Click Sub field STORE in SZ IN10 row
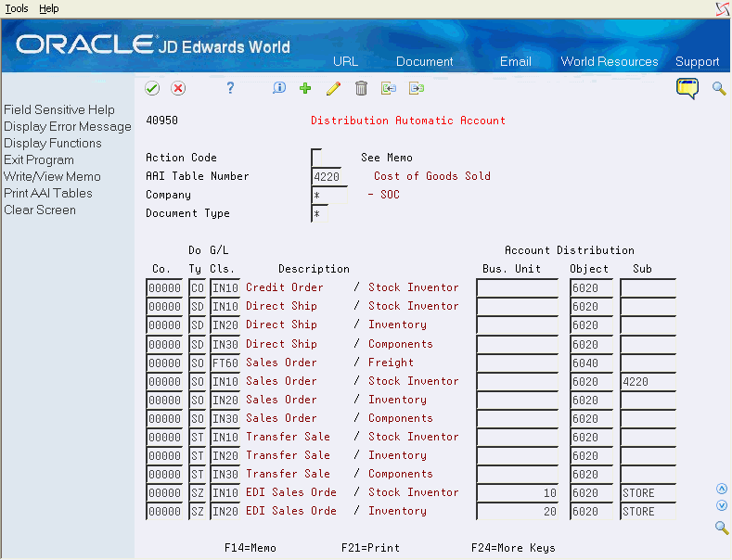This screenshot has width=732, height=560. click(648, 493)
